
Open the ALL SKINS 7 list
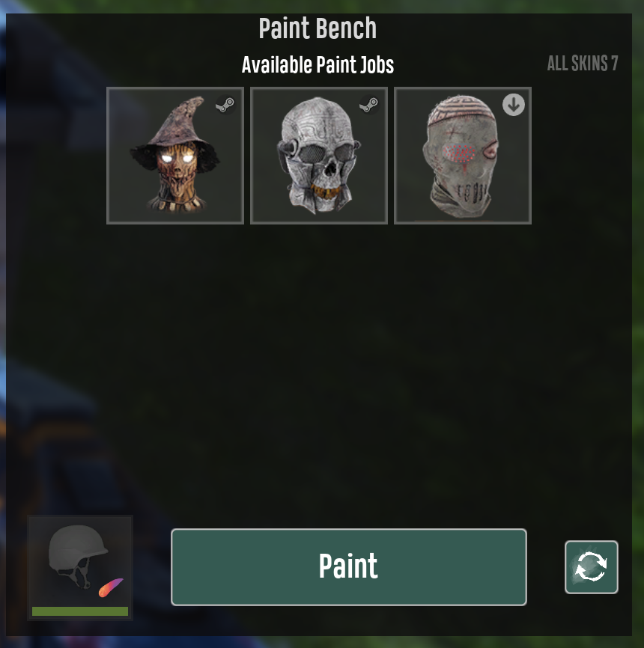tap(583, 64)
